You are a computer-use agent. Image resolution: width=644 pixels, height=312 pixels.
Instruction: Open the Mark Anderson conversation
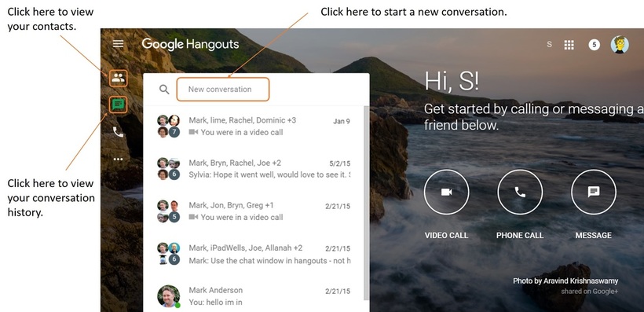pyautogui.click(x=254, y=296)
